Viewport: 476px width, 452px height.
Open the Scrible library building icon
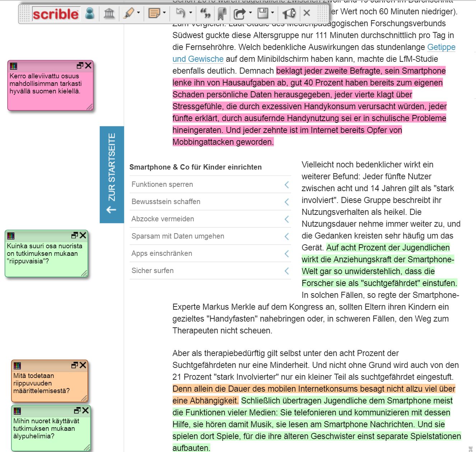click(x=109, y=14)
